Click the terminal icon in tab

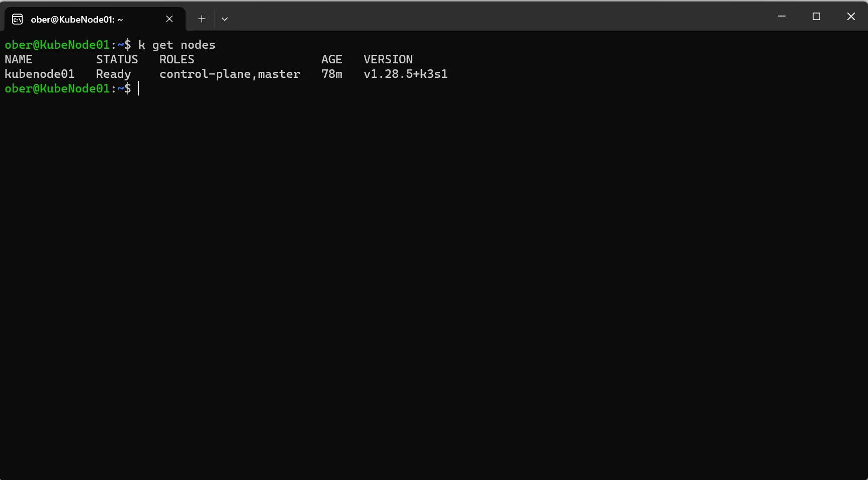point(18,19)
